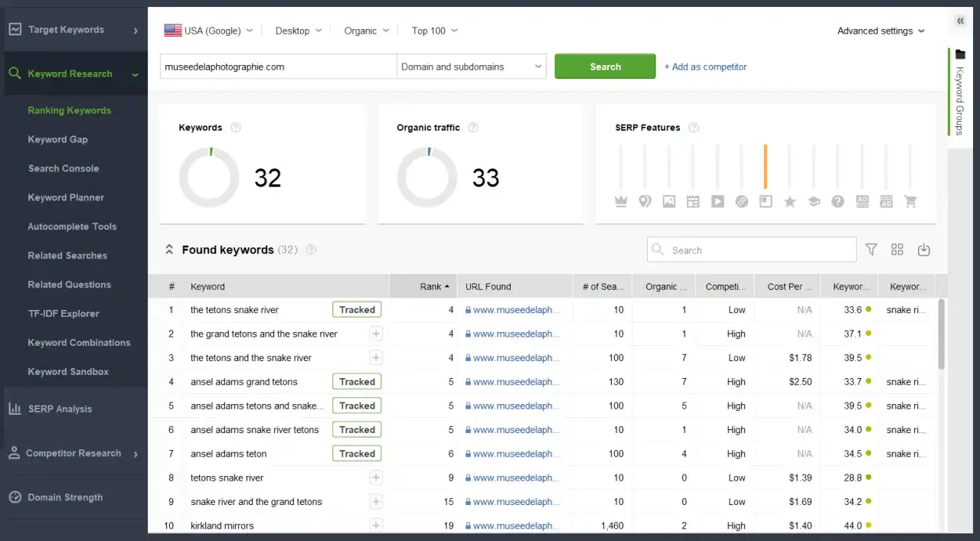Open the keyword filter funnel icon

click(x=871, y=249)
